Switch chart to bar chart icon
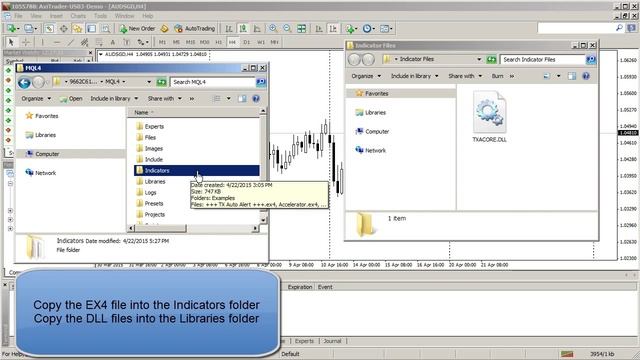The height and width of the screenshot is (360, 640). [x=229, y=29]
